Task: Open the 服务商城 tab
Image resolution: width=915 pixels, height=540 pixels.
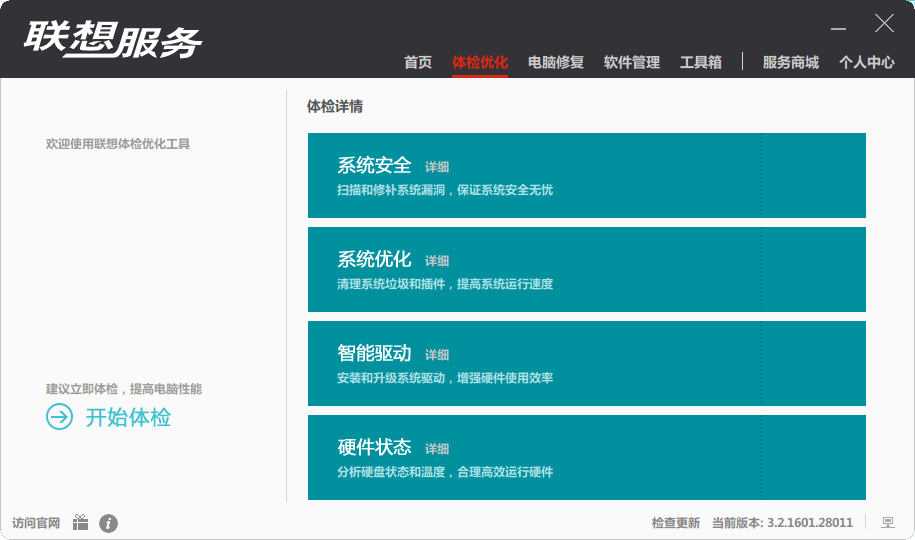Action: (791, 62)
